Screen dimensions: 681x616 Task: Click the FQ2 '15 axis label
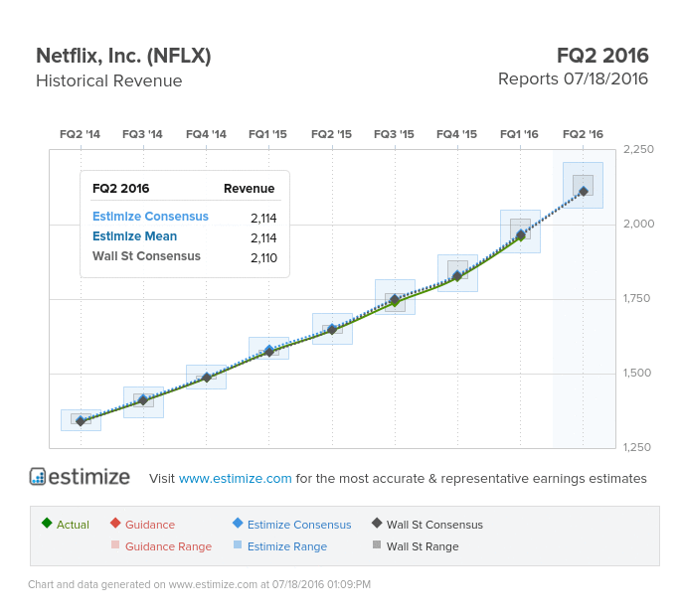coord(331,134)
